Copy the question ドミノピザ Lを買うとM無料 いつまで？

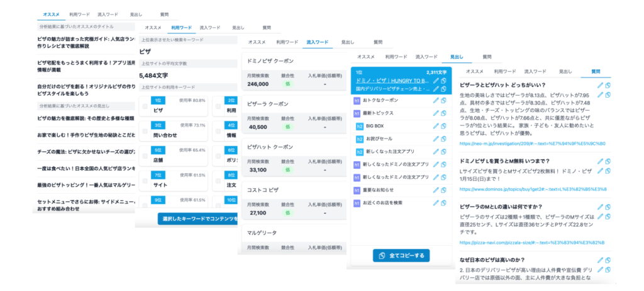[608, 161]
